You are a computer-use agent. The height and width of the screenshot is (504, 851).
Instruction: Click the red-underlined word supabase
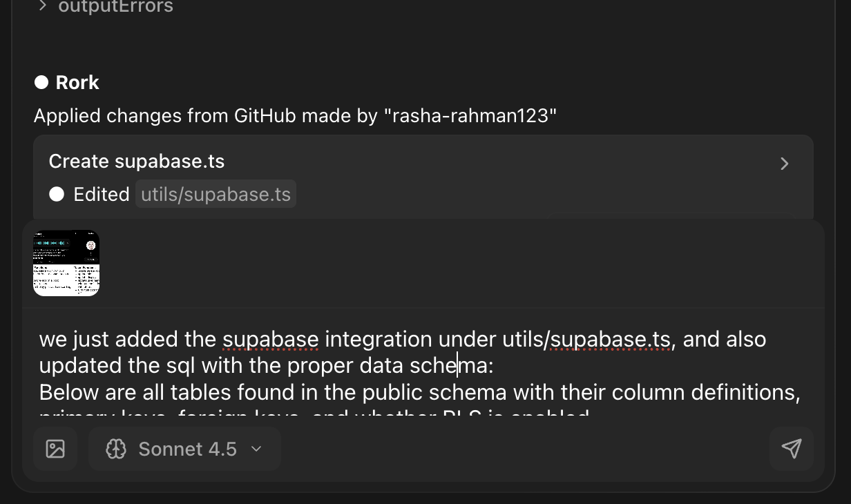270,339
